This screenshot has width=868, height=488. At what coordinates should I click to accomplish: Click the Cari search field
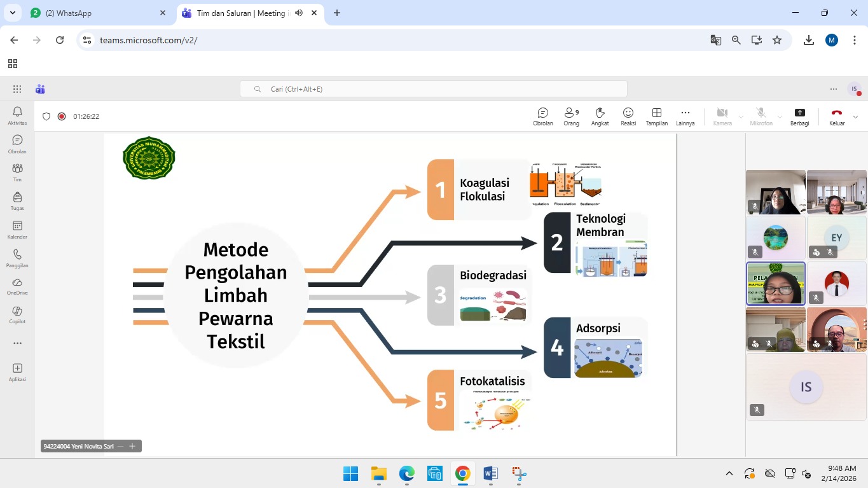coord(434,89)
